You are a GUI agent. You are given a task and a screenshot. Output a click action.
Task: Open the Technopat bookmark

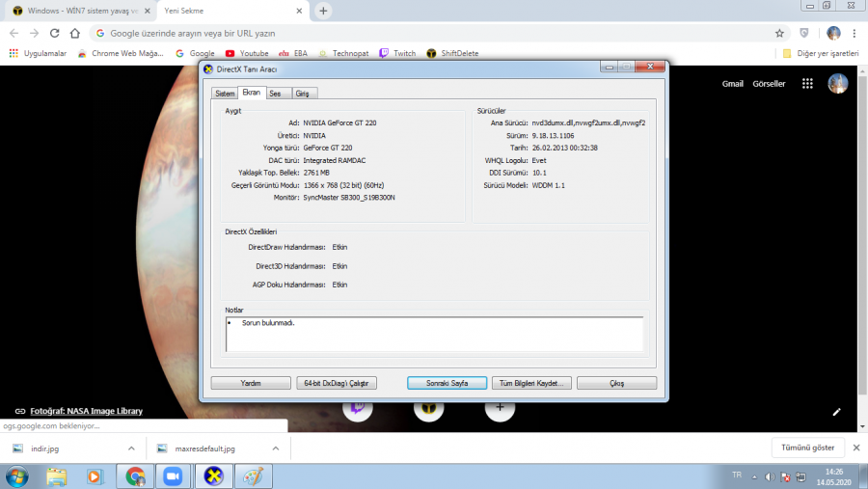pos(343,53)
